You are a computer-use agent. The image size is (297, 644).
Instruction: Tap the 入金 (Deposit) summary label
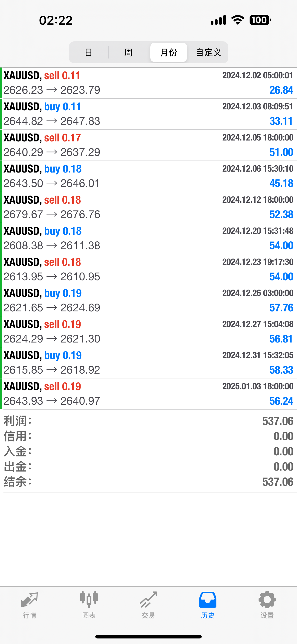click(17, 451)
